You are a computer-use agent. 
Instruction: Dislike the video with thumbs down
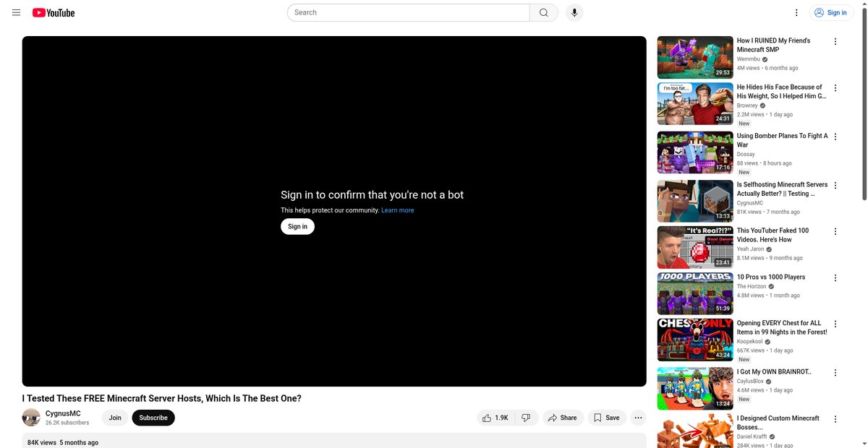coord(527,418)
